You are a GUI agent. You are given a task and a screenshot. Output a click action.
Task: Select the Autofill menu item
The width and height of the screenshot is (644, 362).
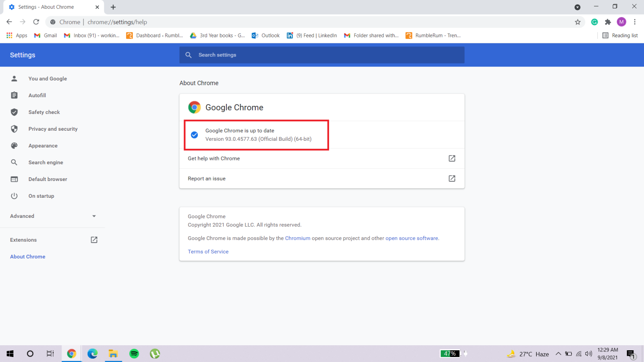pos(37,95)
